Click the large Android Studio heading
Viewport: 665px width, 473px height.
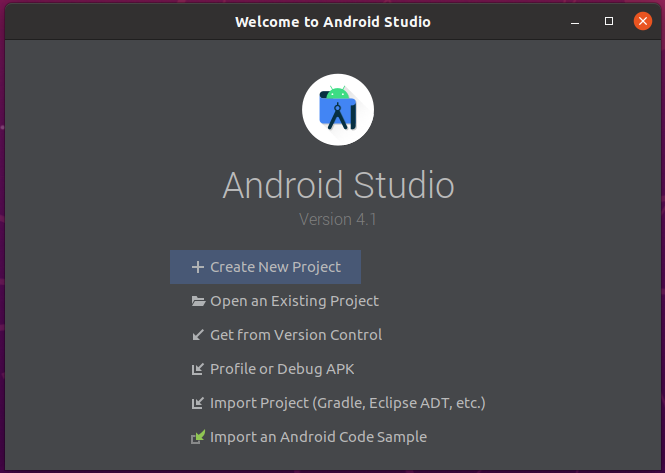(x=338, y=185)
